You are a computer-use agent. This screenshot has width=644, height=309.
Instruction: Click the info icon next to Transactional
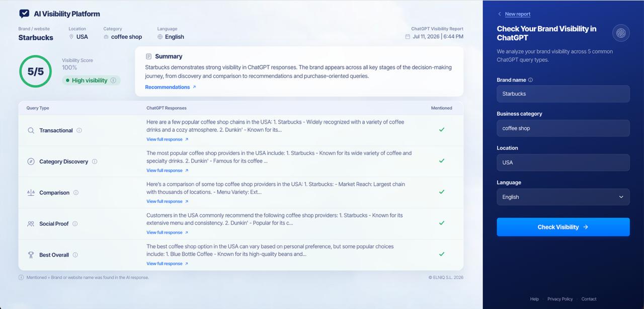click(x=79, y=130)
